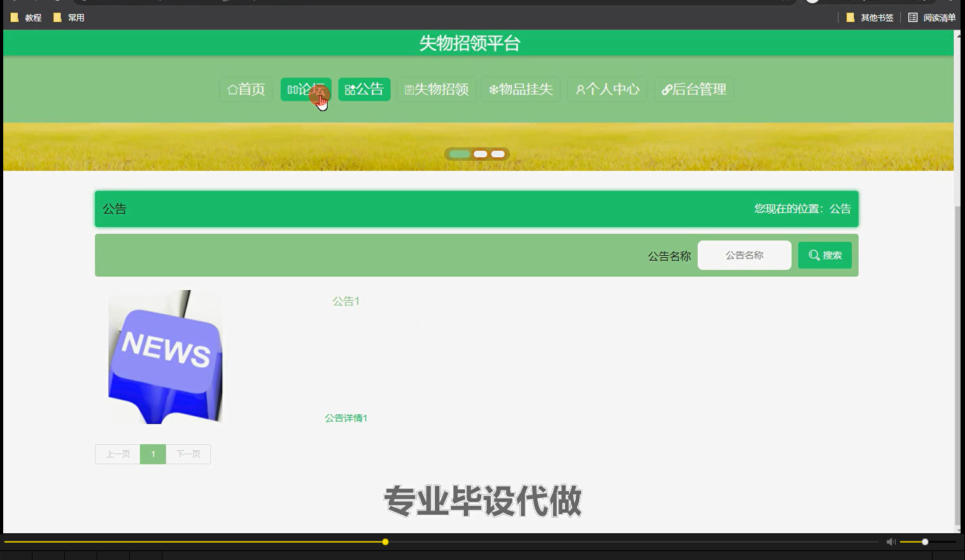Viewport: 965px width, 560px height.
Task: Click the link icon on 后台管理
Action: pyautogui.click(x=666, y=89)
